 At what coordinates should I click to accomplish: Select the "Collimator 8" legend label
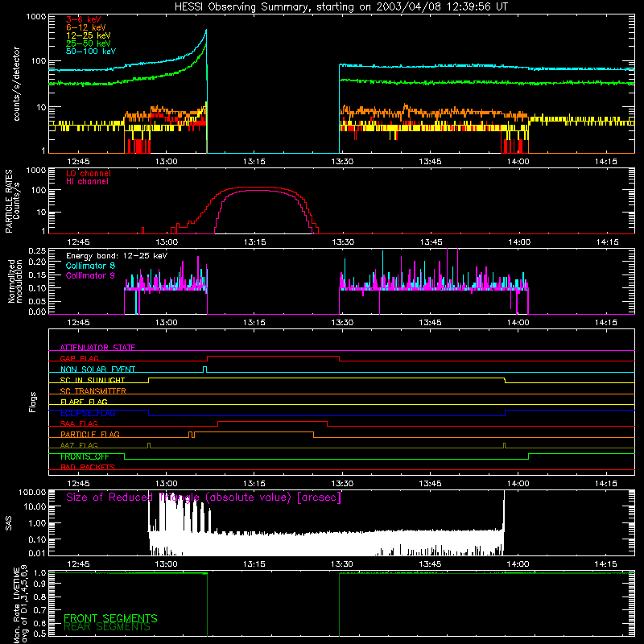click(x=90, y=266)
